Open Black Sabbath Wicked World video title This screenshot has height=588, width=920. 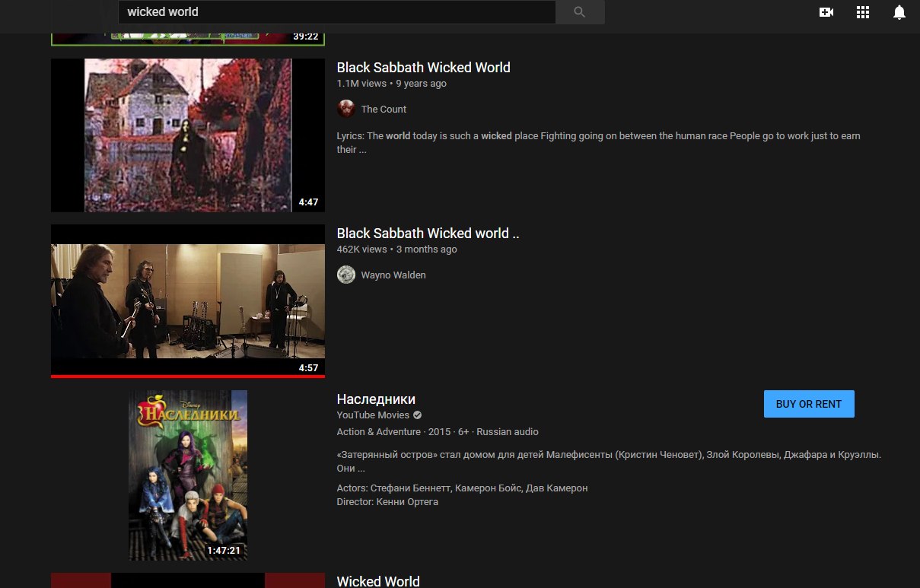[423, 68]
